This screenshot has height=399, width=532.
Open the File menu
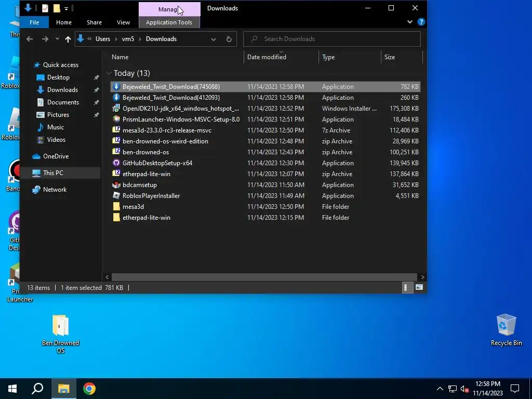point(34,22)
